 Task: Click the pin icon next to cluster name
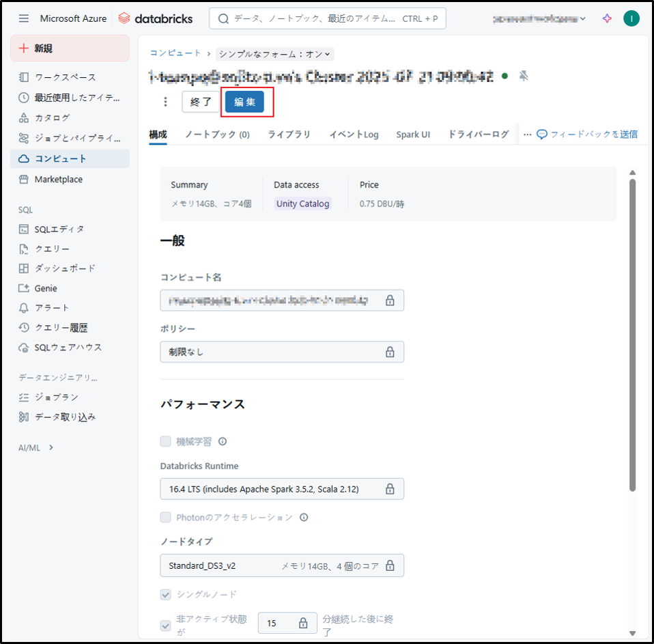pyautogui.click(x=524, y=76)
